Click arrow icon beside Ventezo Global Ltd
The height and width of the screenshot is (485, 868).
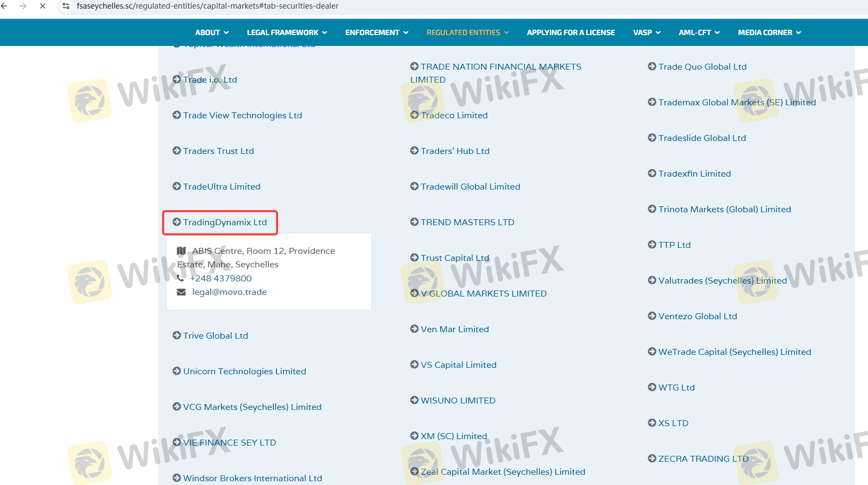pyautogui.click(x=652, y=316)
